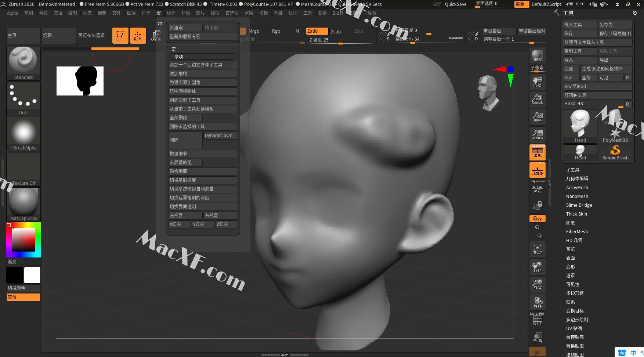
Task: Click the lazy mouse S icon
Action: pyautogui.click(x=384, y=36)
